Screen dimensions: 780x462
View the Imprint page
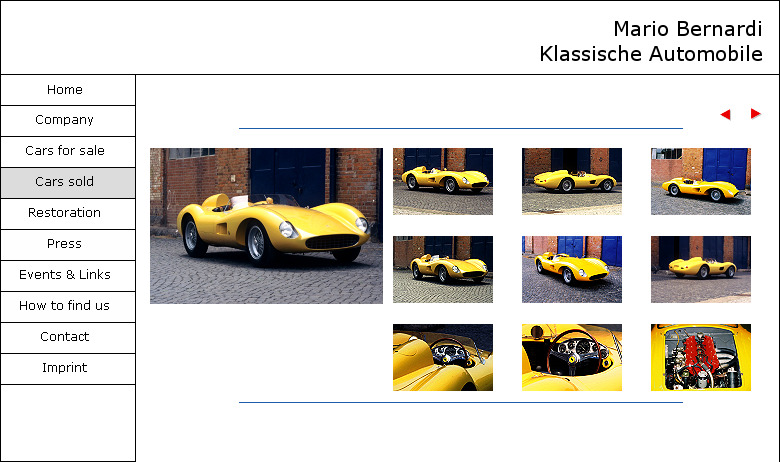(x=68, y=369)
